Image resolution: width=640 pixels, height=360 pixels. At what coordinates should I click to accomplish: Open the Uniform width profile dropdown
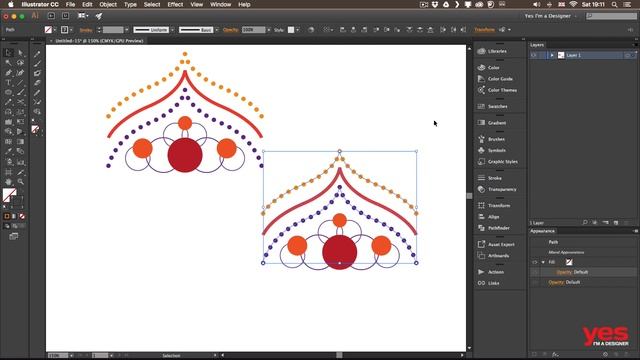click(172, 30)
